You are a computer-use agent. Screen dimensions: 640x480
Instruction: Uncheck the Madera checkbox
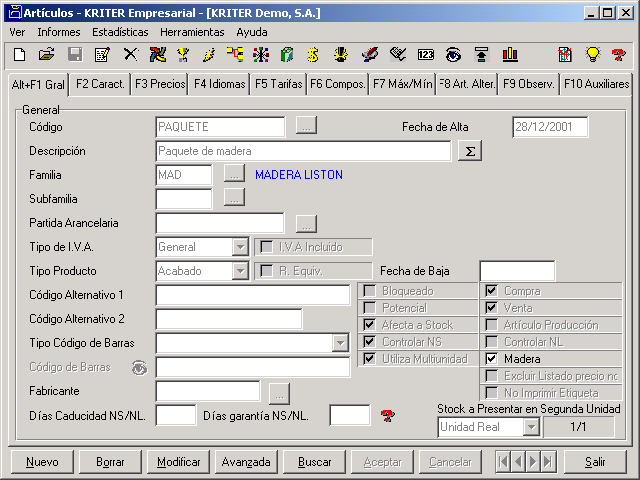(491, 359)
